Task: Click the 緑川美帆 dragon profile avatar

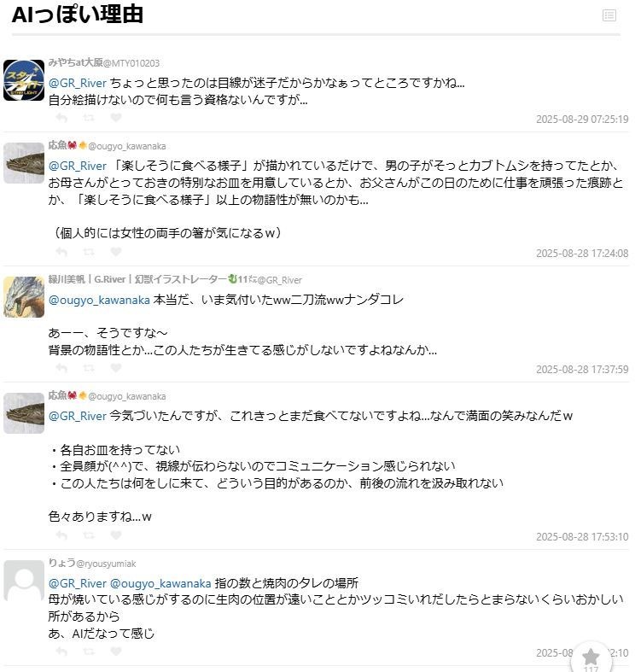Action: [24, 297]
